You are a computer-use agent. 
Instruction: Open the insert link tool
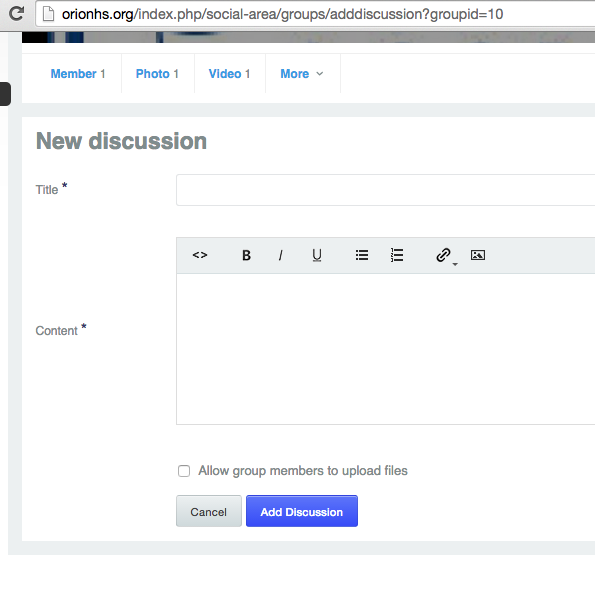tap(443, 255)
